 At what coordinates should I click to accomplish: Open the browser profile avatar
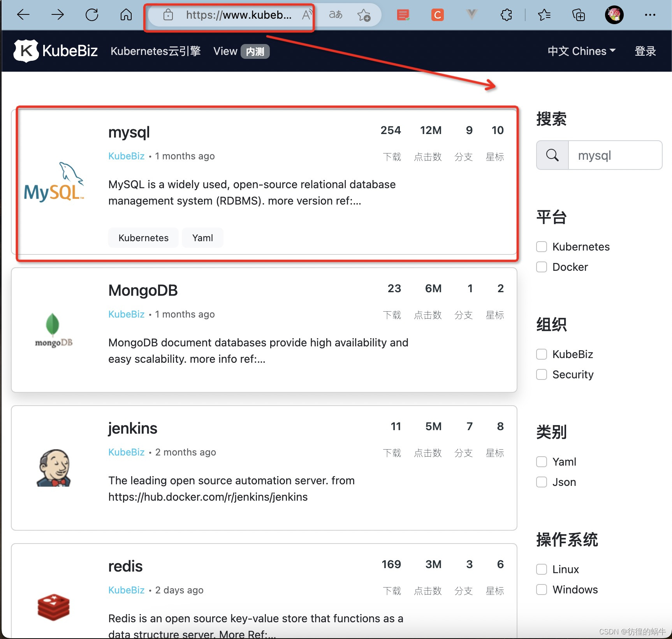point(614,15)
